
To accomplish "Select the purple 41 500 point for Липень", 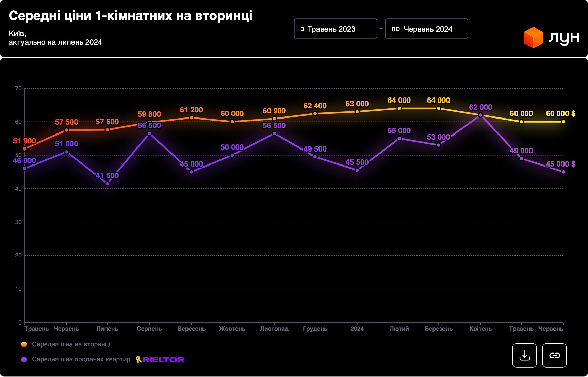I will tap(107, 184).
